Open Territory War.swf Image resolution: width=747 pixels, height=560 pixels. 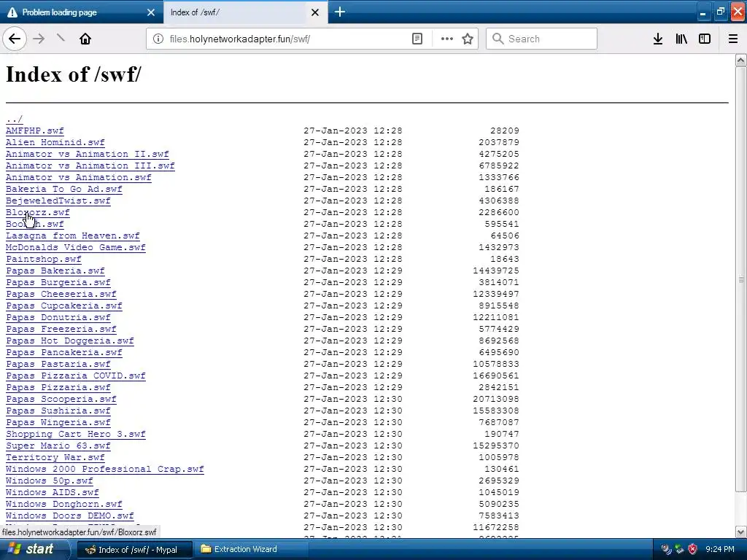click(55, 457)
